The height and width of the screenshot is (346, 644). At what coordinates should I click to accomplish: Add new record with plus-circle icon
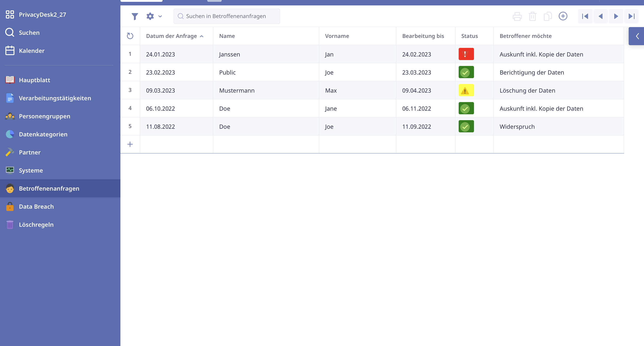point(563,16)
